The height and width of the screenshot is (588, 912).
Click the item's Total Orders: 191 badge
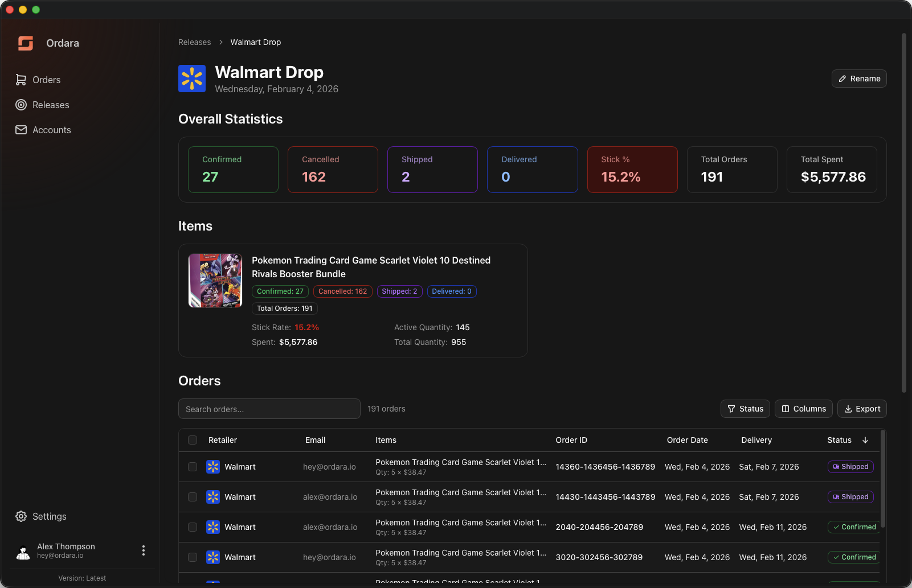click(285, 309)
